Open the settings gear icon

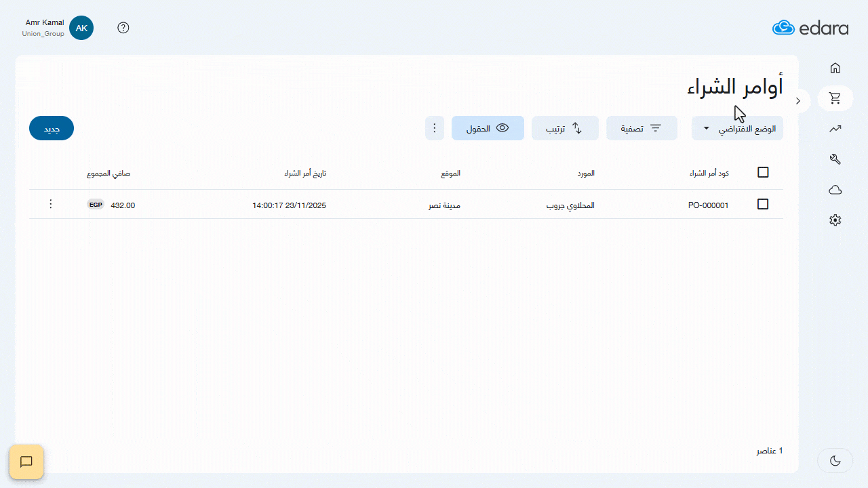[x=835, y=220]
